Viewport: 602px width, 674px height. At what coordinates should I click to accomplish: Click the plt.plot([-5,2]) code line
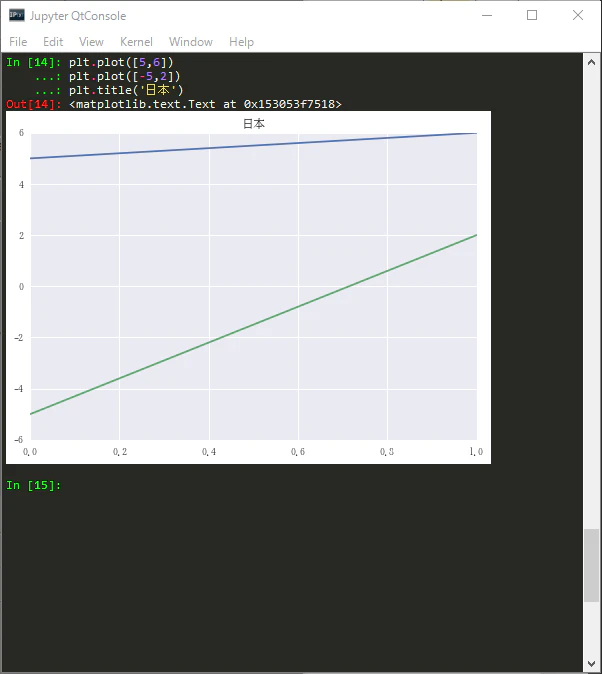pyautogui.click(x=124, y=76)
